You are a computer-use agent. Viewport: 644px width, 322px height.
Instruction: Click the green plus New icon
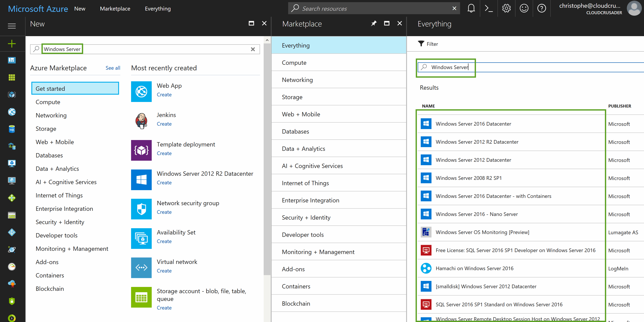coord(12,44)
